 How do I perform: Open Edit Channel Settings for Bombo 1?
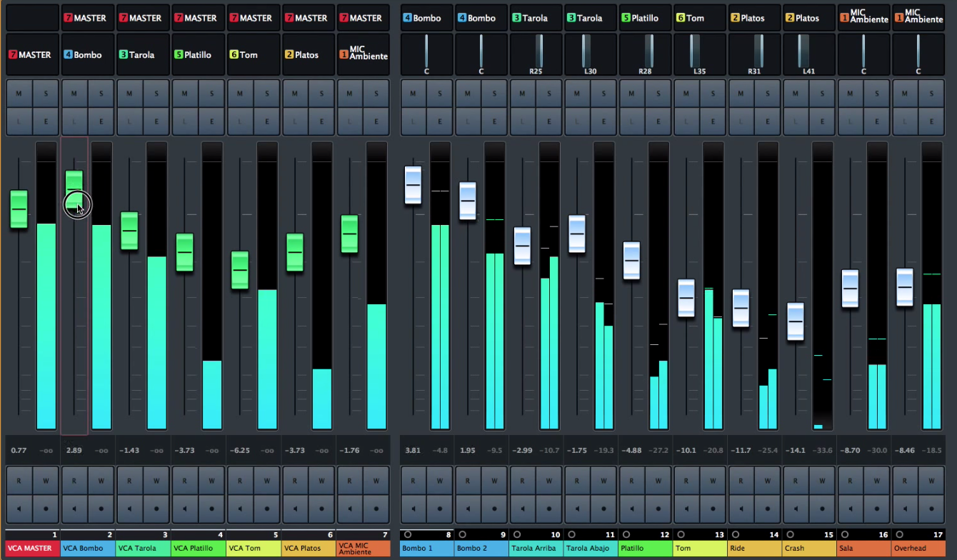[x=440, y=121]
